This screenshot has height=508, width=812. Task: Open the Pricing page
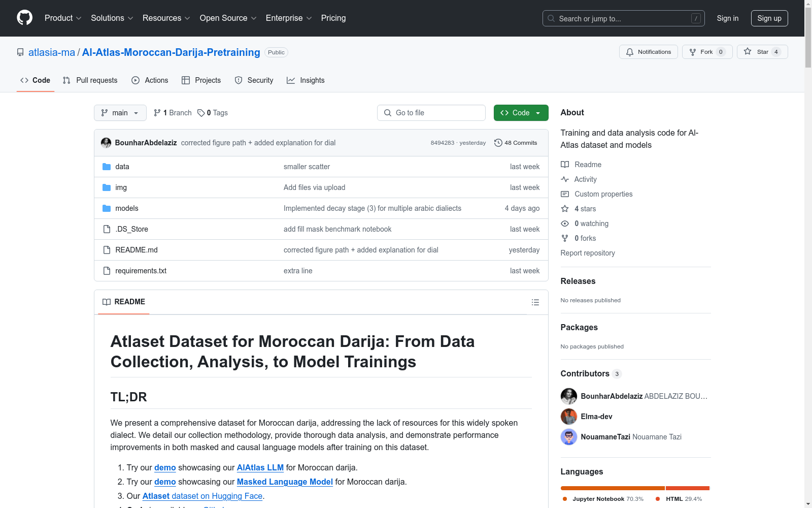pyautogui.click(x=333, y=18)
